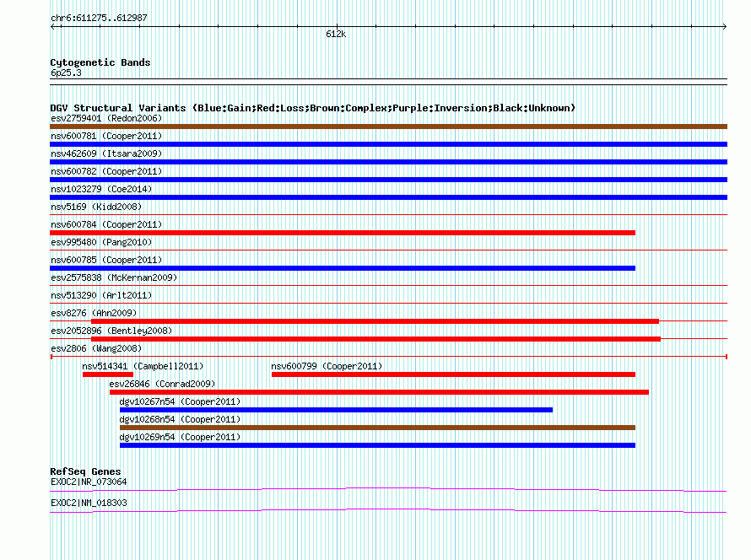Click the esv2759401 (Redon2006) label
The height and width of the screenshot is (560, 751).
(106, 118)
